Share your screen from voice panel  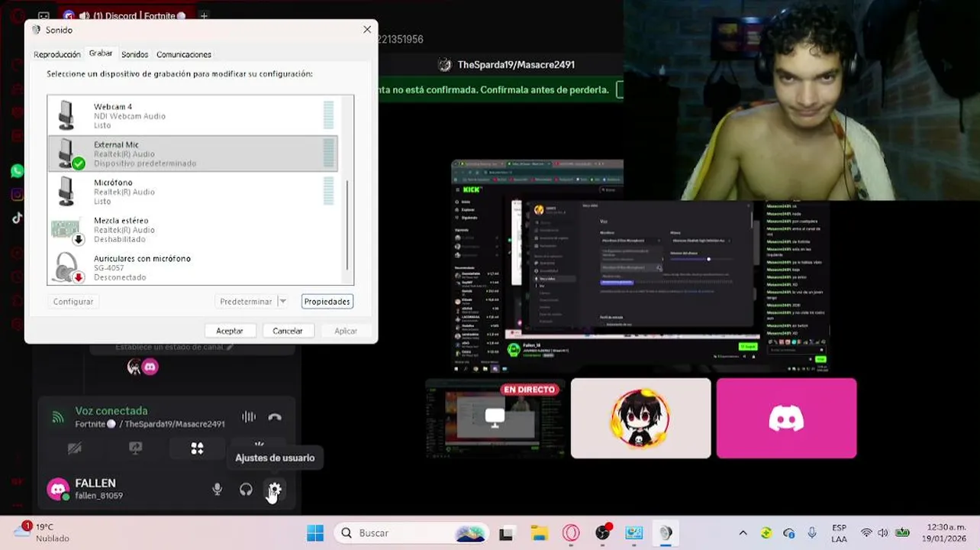click(x=136, y=448)
